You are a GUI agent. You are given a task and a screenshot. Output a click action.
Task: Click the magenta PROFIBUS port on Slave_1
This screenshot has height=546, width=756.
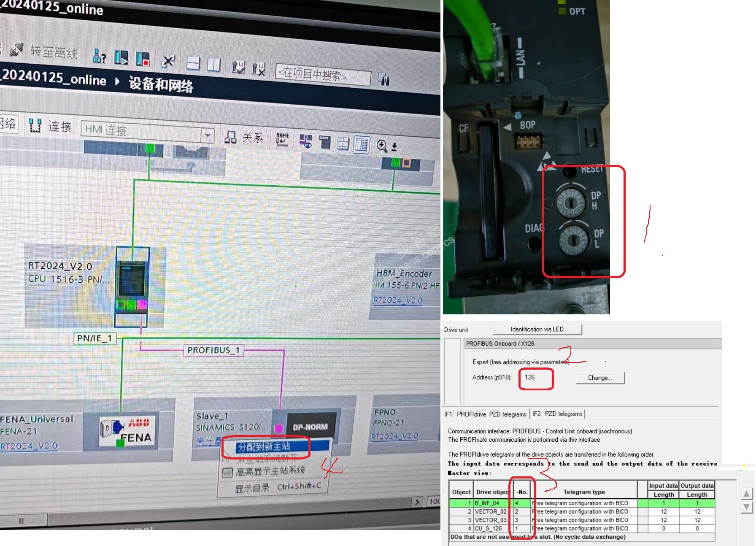pos(278,428)
